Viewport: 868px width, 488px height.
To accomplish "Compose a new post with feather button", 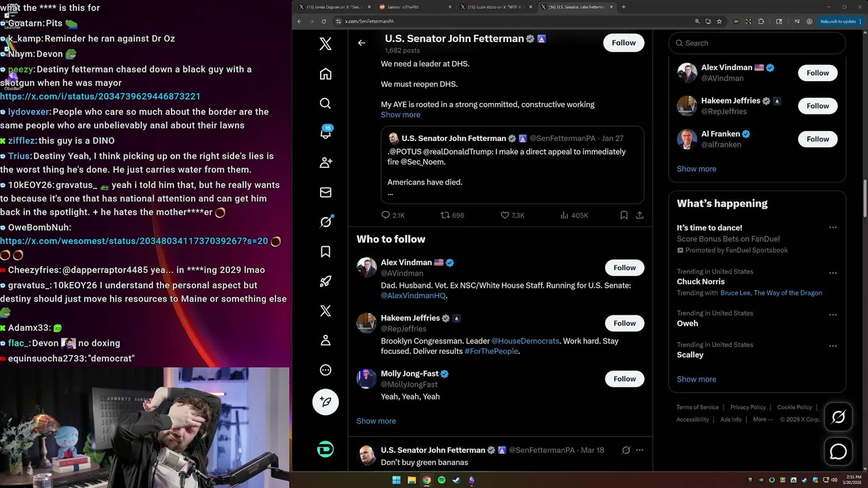I will 325,402.
